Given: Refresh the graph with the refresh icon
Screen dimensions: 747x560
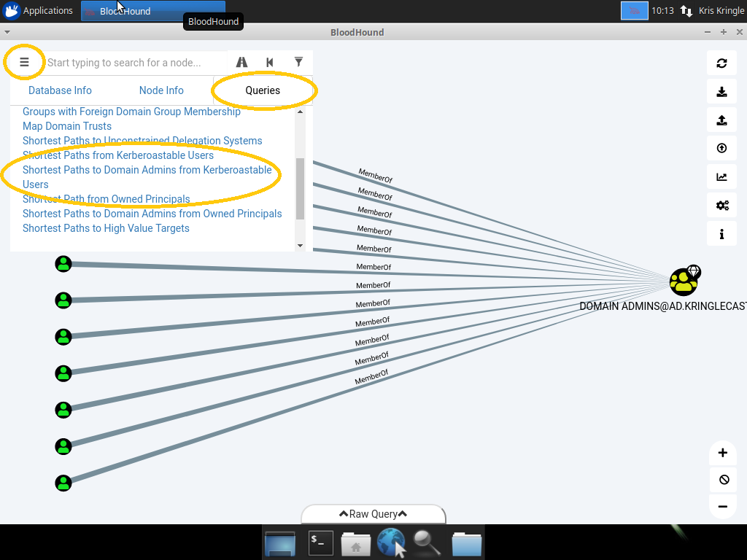Looking at the screenshot, I should 721,63.
